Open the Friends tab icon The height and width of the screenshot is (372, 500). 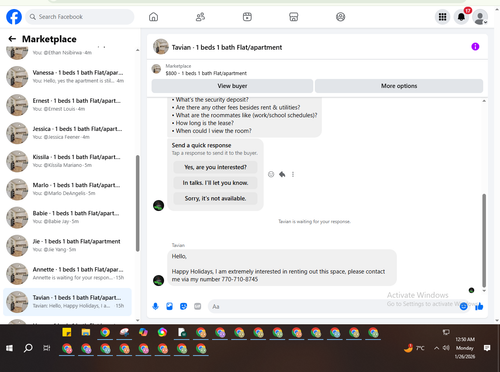(200, 17)
